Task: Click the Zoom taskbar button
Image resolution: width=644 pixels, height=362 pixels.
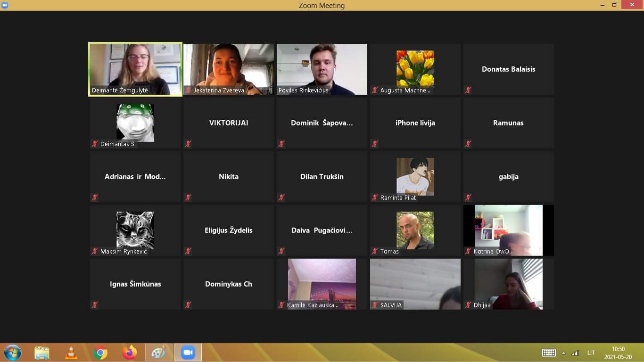Action: tap(188, 353)
